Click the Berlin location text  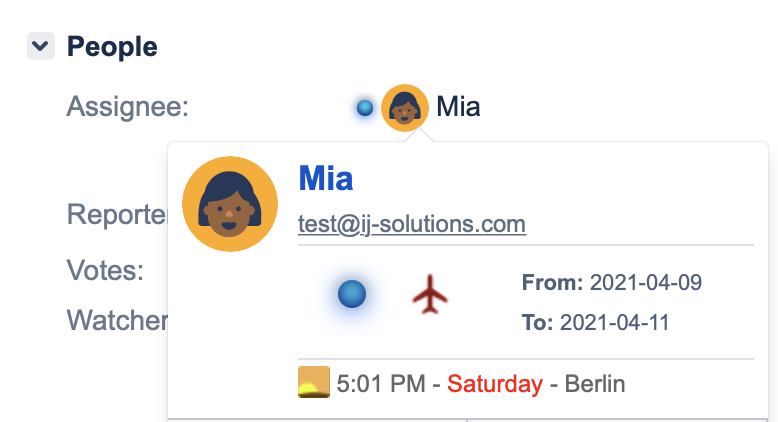click(595, 384)
